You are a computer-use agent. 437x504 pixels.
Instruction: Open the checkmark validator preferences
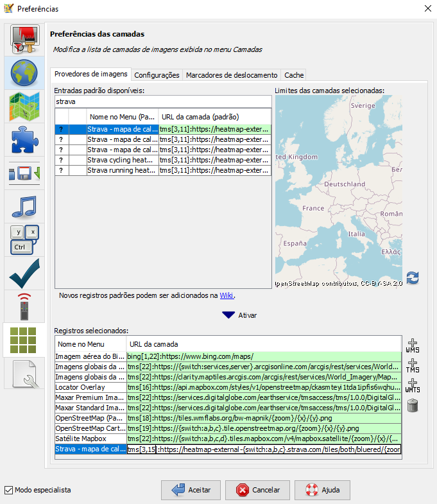tap(24, 274)
